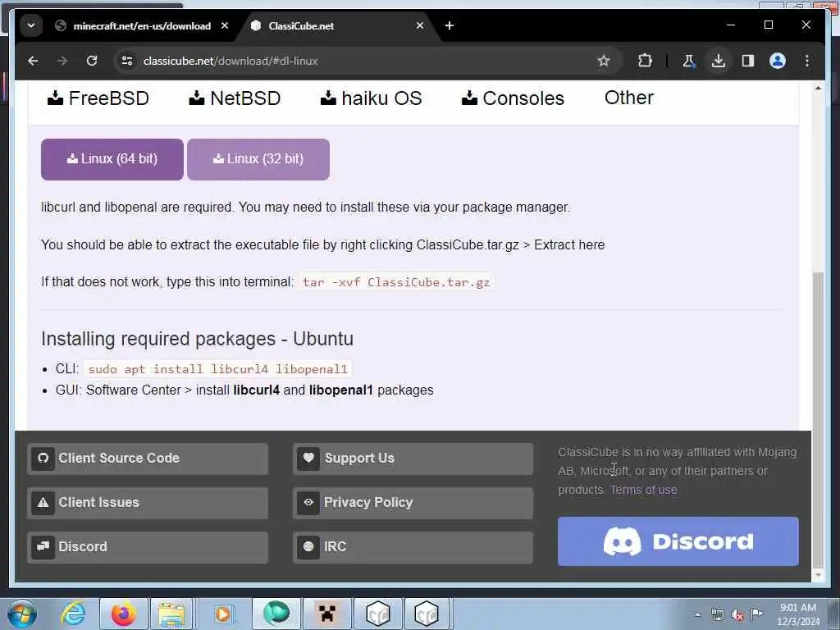Screen dimensions: 840x630
Task: Click the browser back arrow
Action: click(33, 61)
